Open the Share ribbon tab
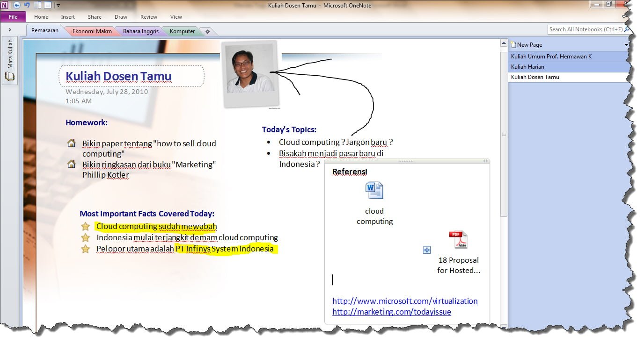The width and height of the screenshot is (644, 344). [95, 17]
